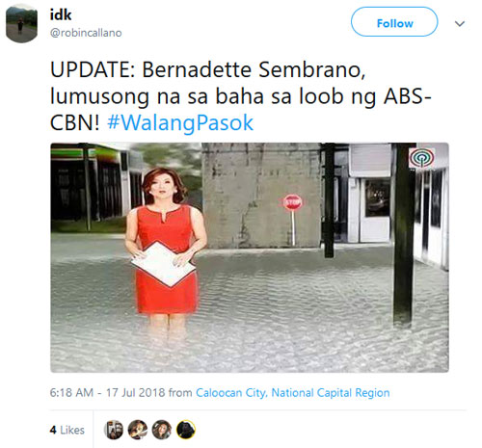
Task: Enlarge the flooded street tweet image
Action: [x=250, y=257]
